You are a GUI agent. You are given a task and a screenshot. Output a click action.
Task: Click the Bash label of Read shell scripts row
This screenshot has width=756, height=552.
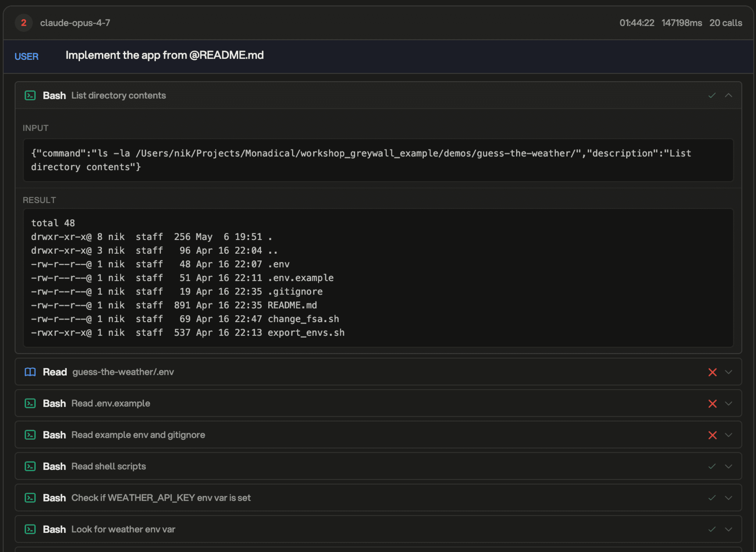tap(54, 466)
